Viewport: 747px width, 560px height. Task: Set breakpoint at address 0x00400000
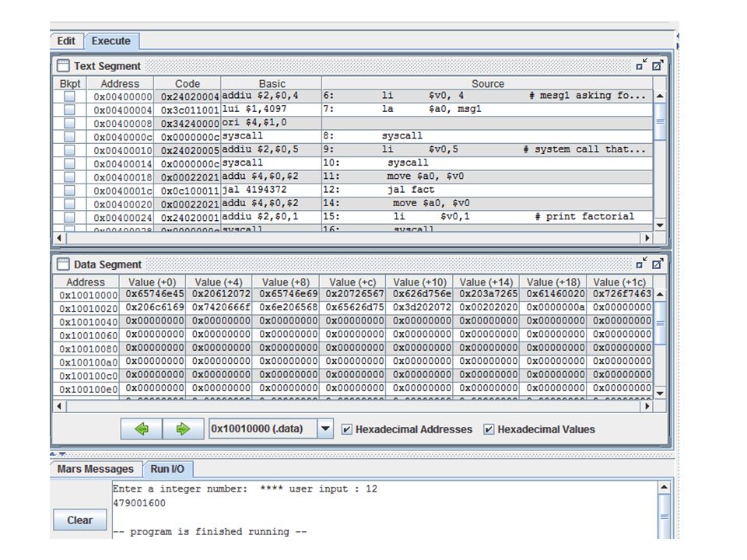(69, 96)
